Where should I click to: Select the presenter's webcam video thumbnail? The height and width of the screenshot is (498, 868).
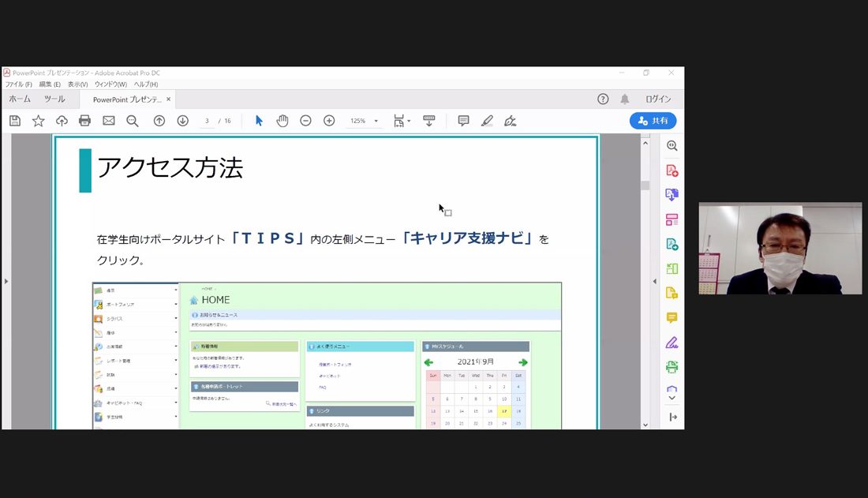coord(780,248)
